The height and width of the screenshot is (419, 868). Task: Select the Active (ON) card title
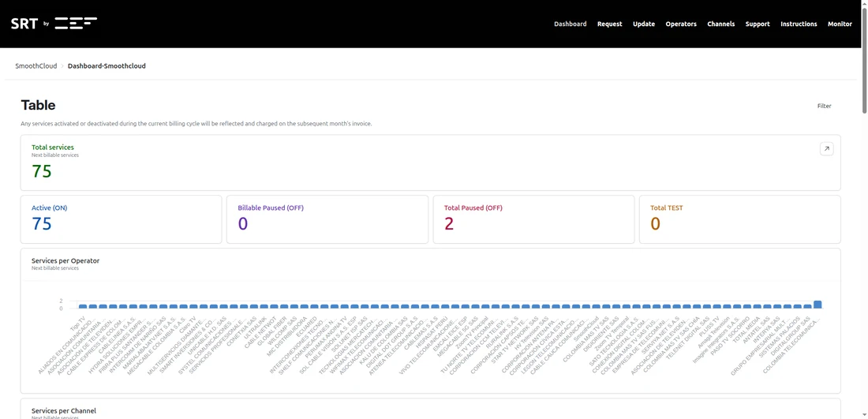tap(49, 208)
